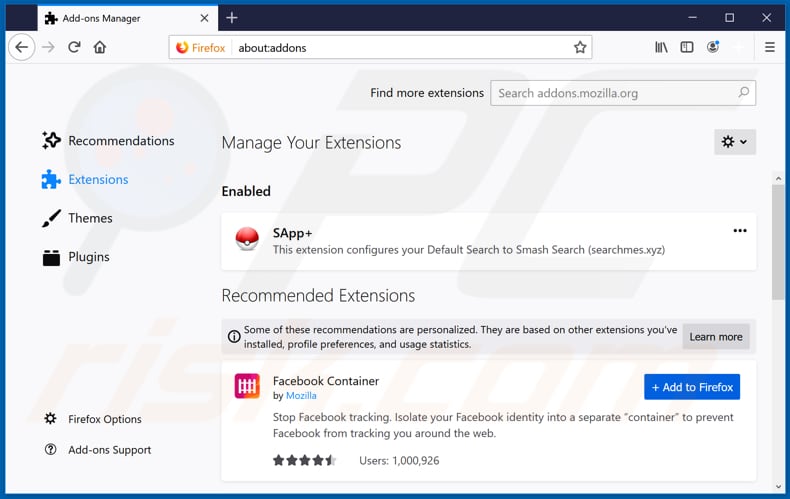The height and width of the screenshot is (499, 790).
Task: Add Facebook Container to Firefox
Action: click(692, 387)
